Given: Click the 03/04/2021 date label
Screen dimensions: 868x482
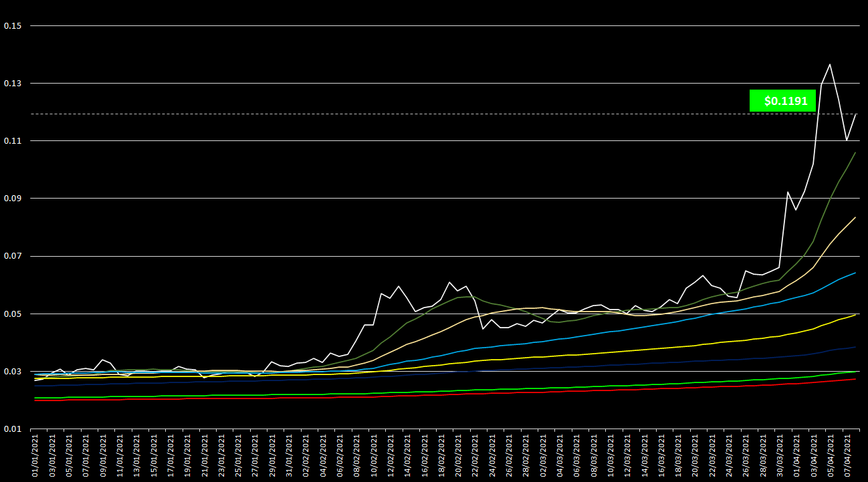Looking at the screenshot, I should pos(815,456).
